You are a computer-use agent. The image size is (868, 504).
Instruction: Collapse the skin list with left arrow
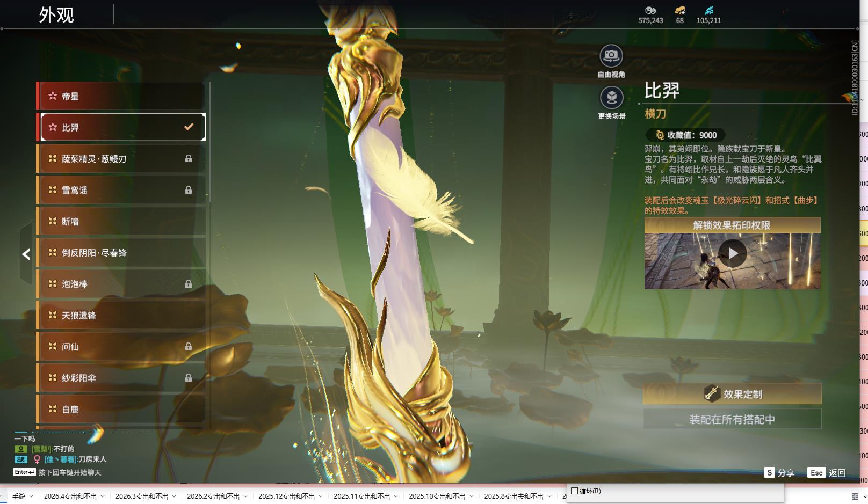26,254
